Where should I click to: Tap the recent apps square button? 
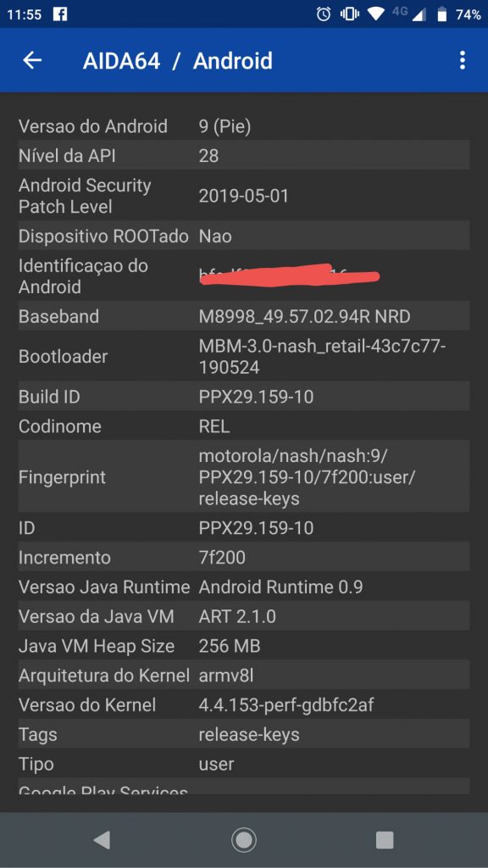click(x=385, y=840)
